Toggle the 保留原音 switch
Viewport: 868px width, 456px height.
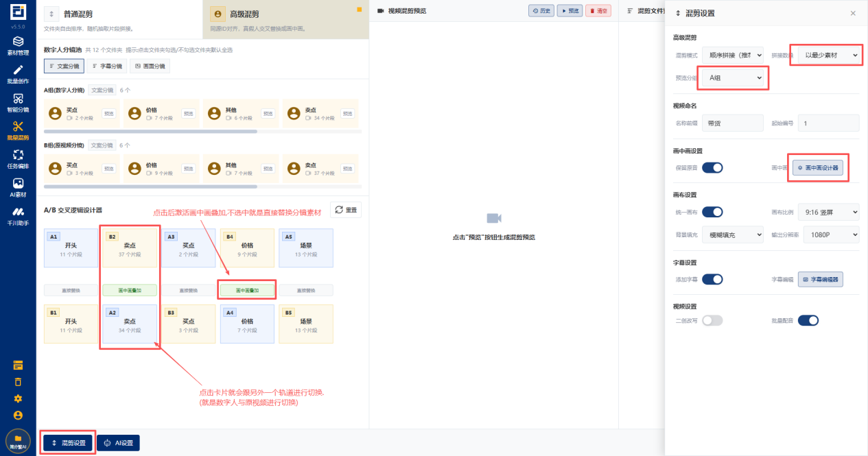pos(712,167)
